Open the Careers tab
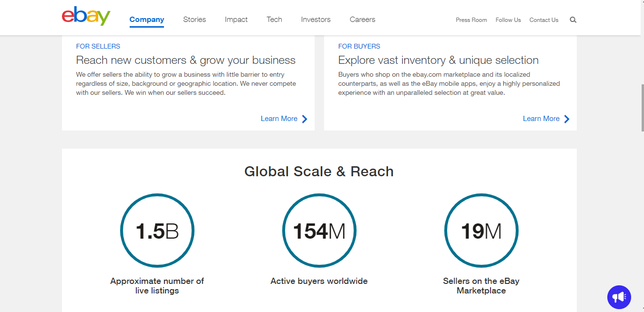Screen dimensions: 644x312 pos(363,20)
